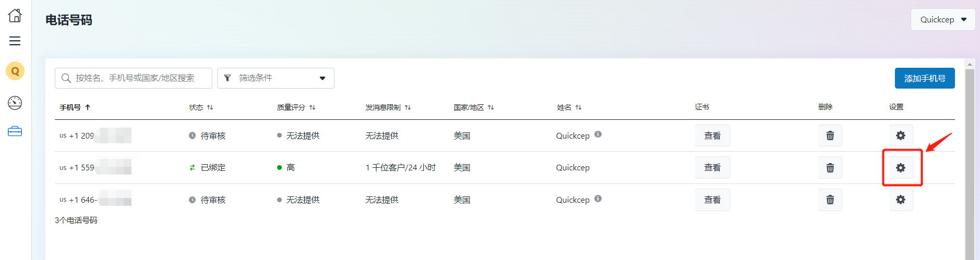
Task: Open the hamburger menu icon
Action: pos(15,41)
